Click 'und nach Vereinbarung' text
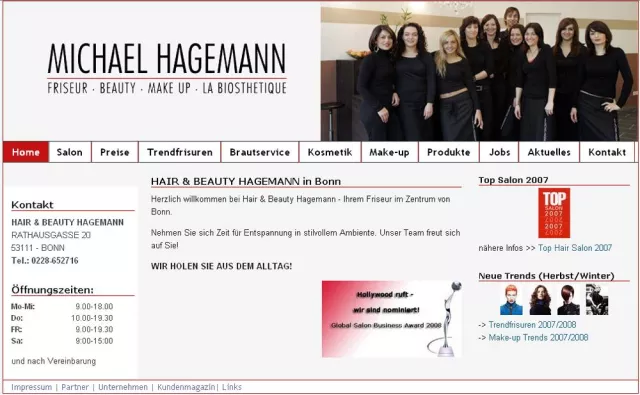640x395 pixels. click(54, 361)
